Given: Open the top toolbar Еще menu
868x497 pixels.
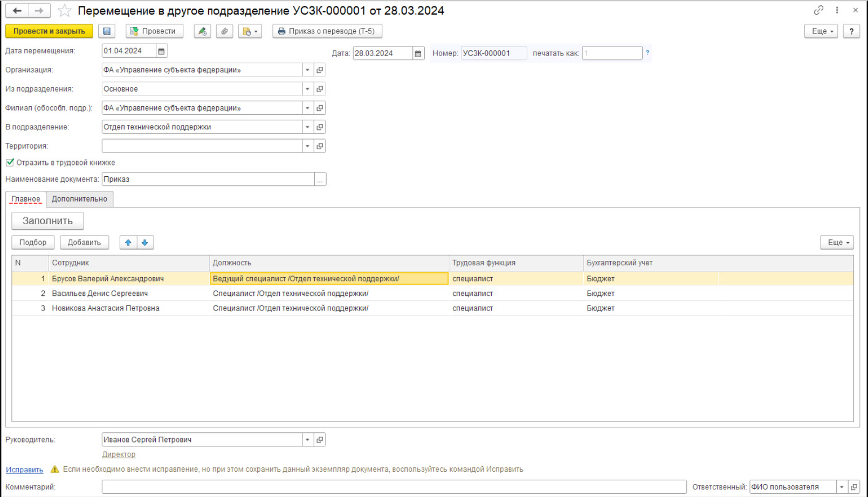Looking at the screenshot, I should click(x=821, y=31).
